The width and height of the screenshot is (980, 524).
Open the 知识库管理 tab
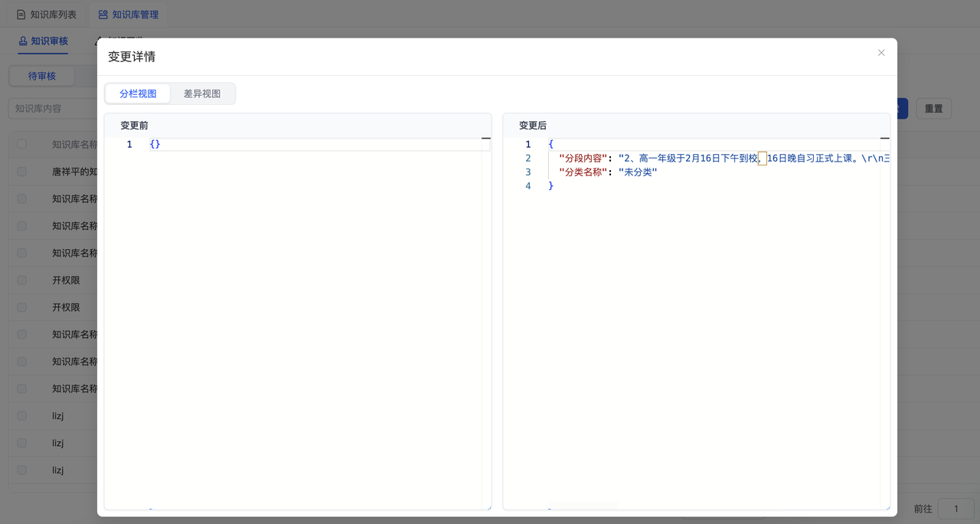(128, 15)
